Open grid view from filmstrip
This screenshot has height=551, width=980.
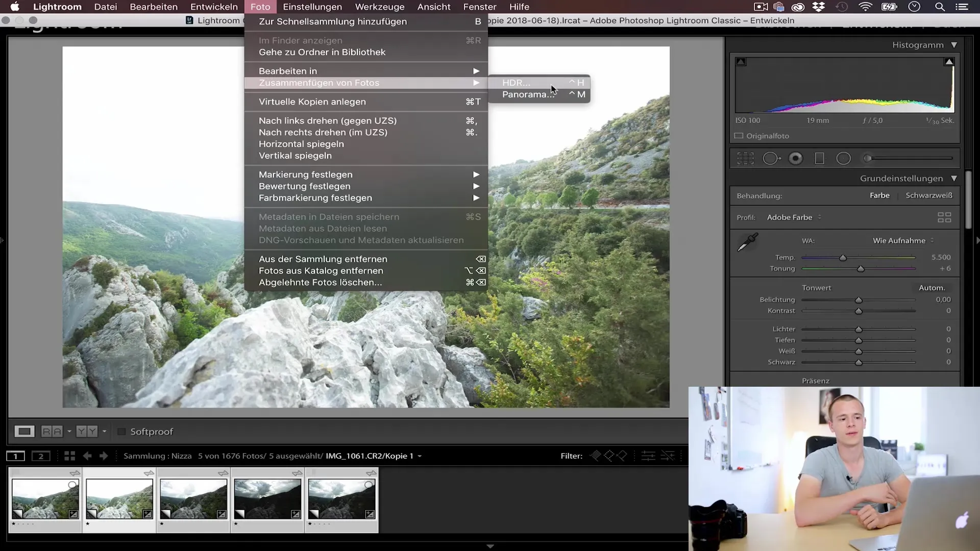click(69, 456)
